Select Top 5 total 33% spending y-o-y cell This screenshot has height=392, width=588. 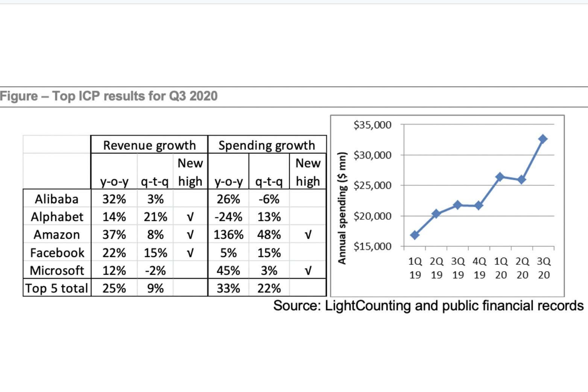228,288
